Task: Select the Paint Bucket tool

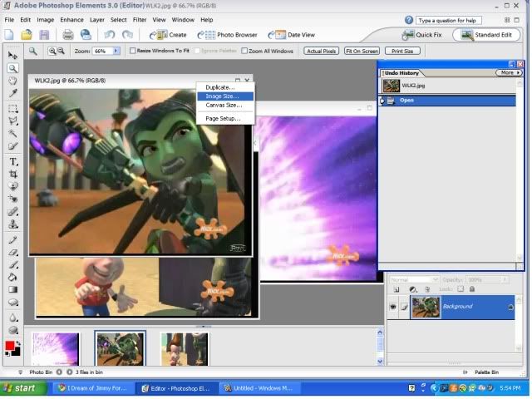Action: point(12,277)
